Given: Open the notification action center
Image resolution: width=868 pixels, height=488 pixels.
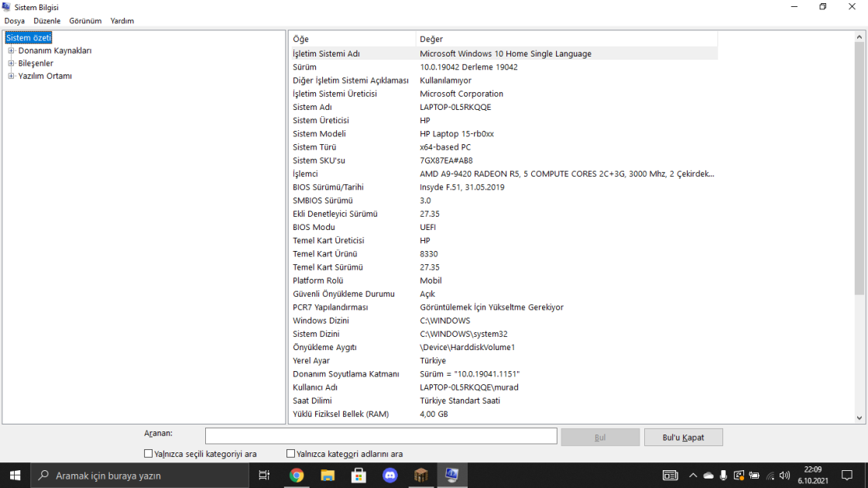Looking at the screenshot, I should point(847,476).
